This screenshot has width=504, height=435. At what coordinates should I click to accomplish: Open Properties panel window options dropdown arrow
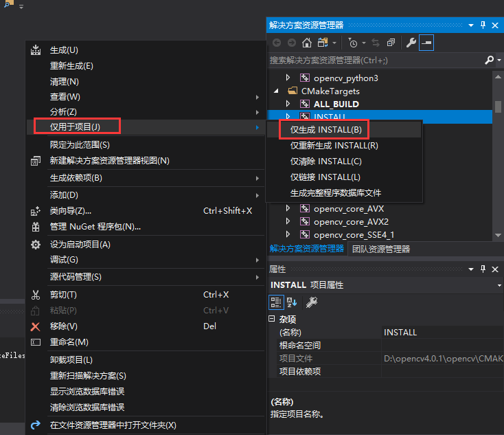(471, 269)
